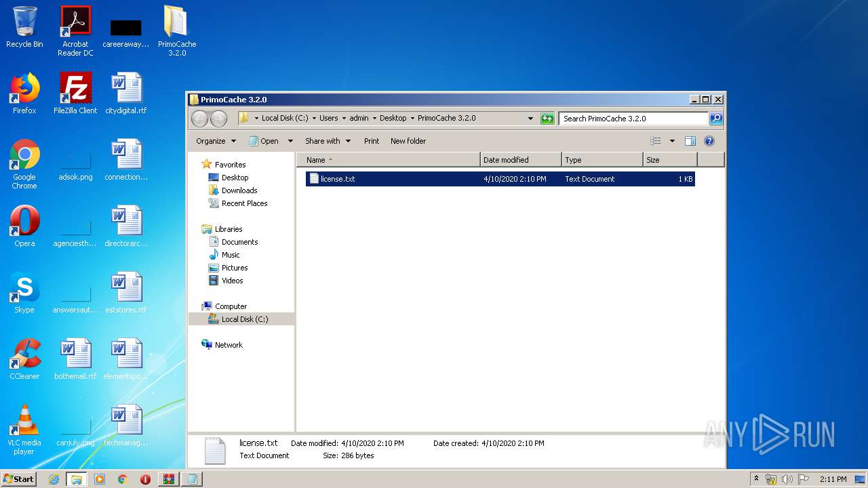
Task: Open the Share with dropdown menu
Action: click(x=328, y=141)
